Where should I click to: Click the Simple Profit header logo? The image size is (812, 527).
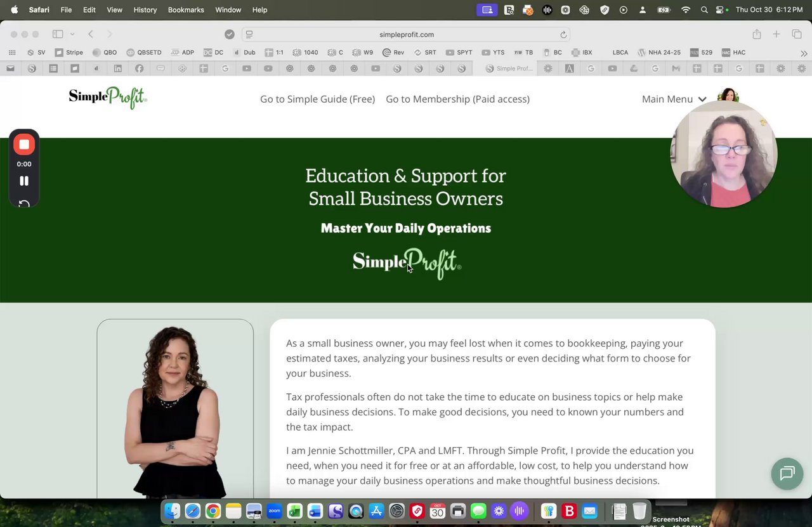[x=108, y=98]
